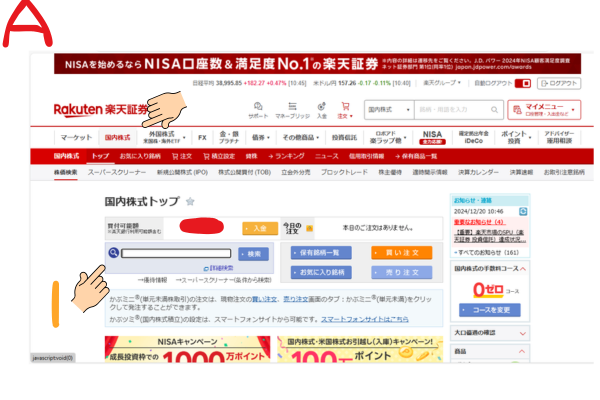Click the 売り注文 button
Image resolution: width=600 pixels, height=400 pixels.
(402, 273)
